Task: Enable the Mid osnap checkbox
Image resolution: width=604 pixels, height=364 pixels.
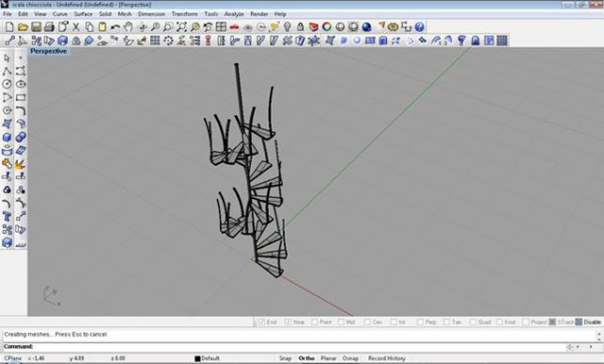Action: pos(341,323)
